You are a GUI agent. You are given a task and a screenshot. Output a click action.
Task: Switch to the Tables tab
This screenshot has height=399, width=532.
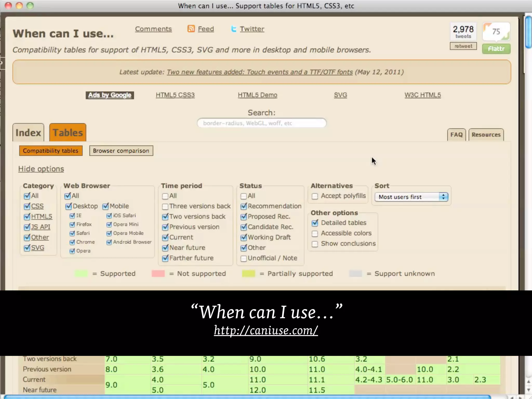tap(68, 132)
